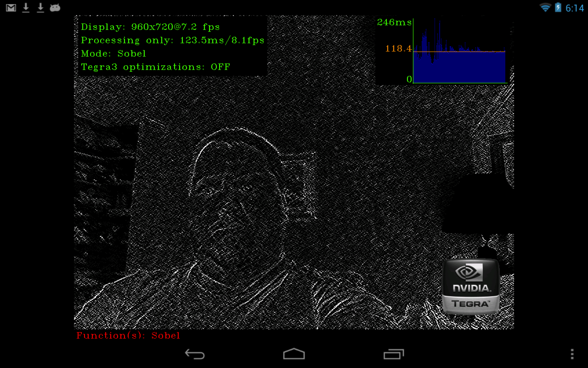Tap the Function(s): Sobel red label
The height and width of the screenshot is (368, 588).
[x=128, y=336]
